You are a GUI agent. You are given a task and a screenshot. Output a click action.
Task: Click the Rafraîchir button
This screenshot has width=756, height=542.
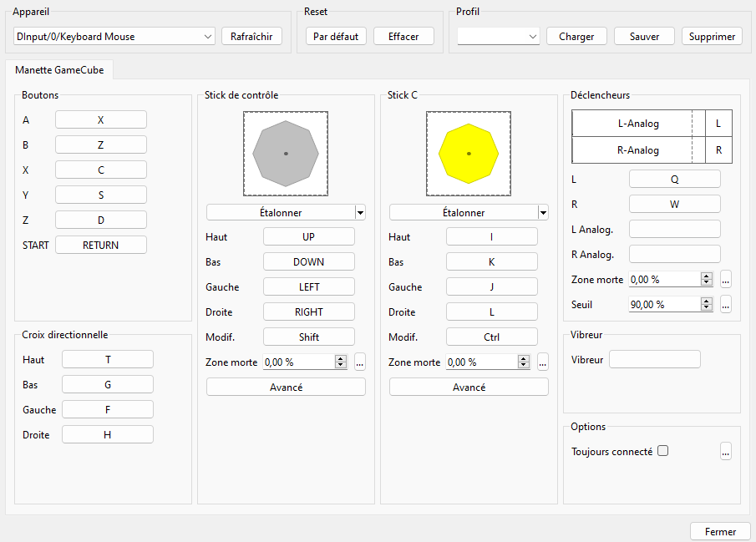pos(251,37)
